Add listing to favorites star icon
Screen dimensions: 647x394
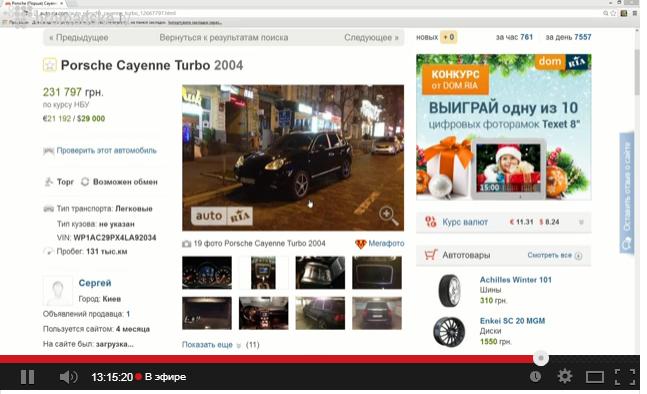click(x=50, y=65)
